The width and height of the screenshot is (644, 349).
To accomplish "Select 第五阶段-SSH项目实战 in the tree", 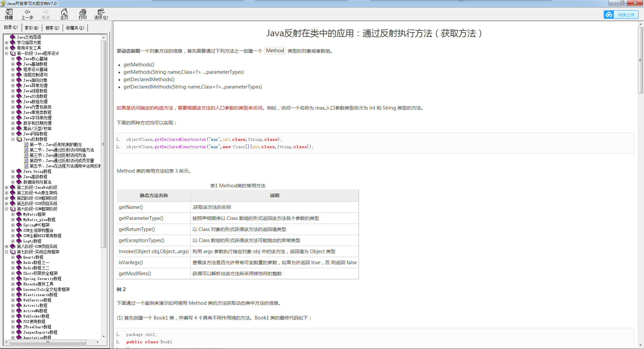I will coord(37,203).
